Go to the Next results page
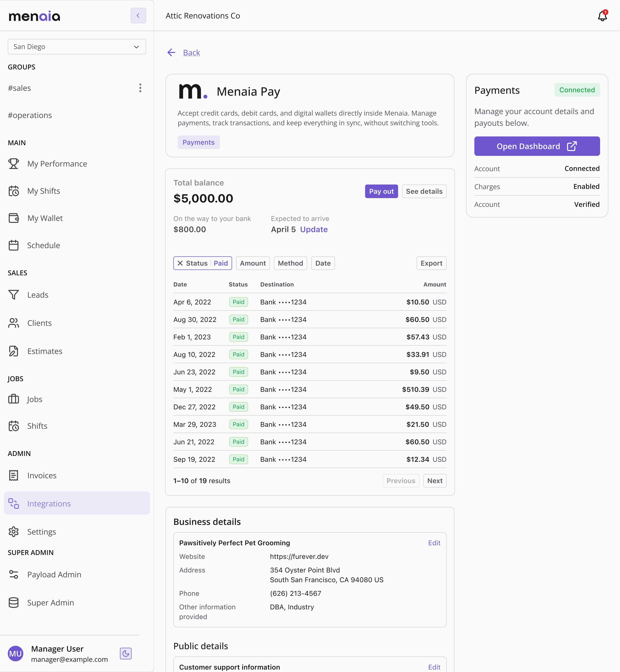Image resolution: width=620 pixels, height=672 pixels. pyautogui.click(x=435, y=480)
